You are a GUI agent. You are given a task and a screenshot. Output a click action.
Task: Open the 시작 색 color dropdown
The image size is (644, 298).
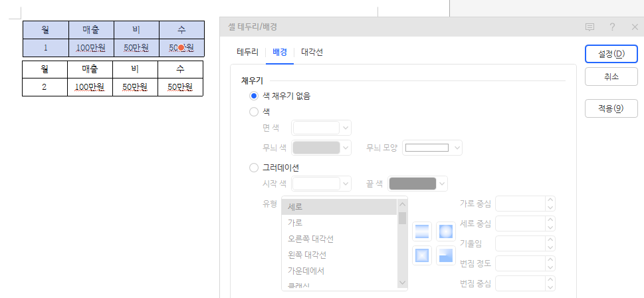tap(346, 184)
